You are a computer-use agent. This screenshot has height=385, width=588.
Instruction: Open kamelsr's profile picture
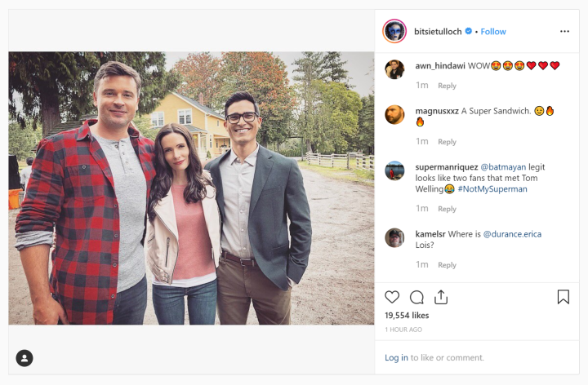(x=394, y=237)
